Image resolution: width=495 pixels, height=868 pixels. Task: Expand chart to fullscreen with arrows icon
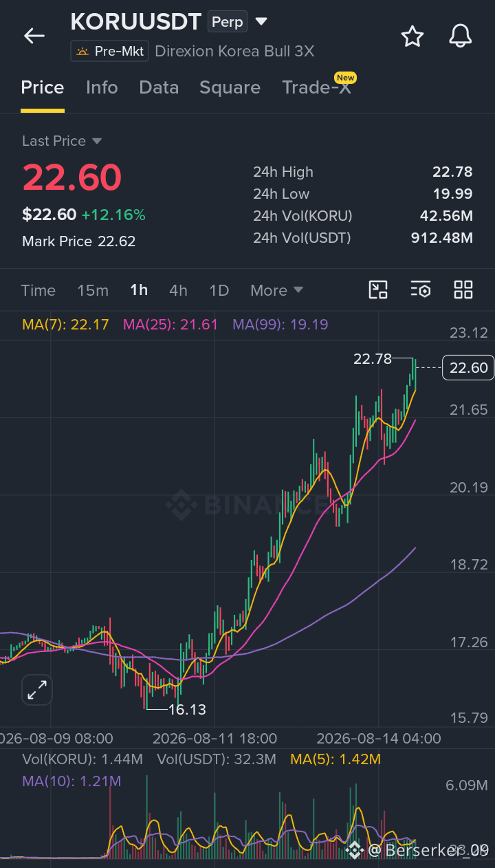pos(37,690)
